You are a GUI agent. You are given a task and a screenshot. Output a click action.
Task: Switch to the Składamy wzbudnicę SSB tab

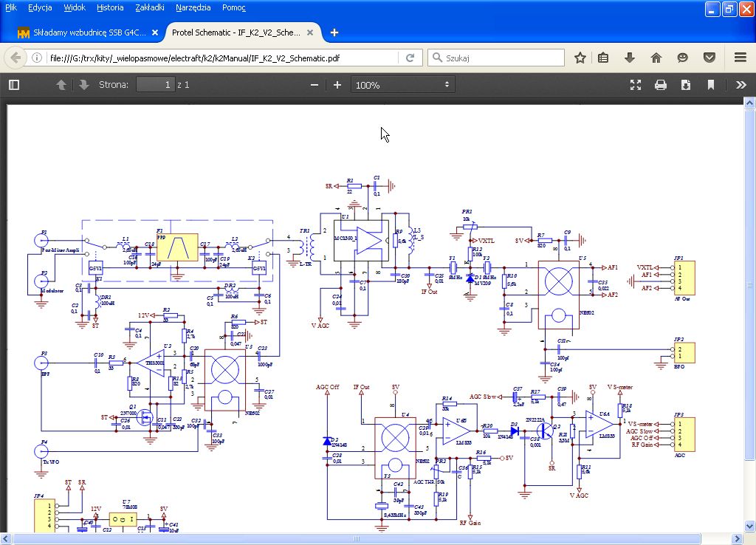click(81, 32)
